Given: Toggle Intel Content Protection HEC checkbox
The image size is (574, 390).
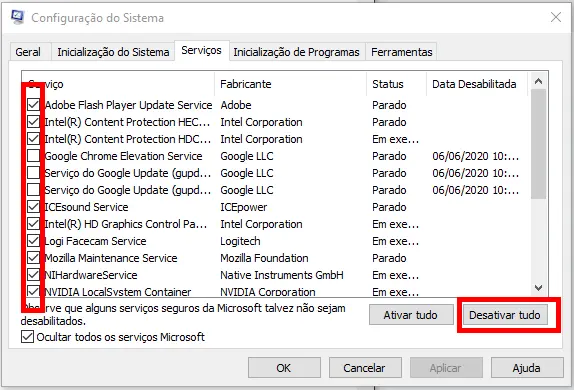Looking at the screenshot, I should (x=33, y=122).
